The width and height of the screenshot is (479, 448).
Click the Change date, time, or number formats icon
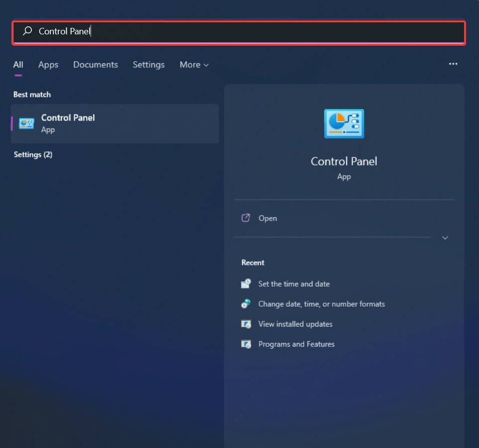click(x=245, y=304)
